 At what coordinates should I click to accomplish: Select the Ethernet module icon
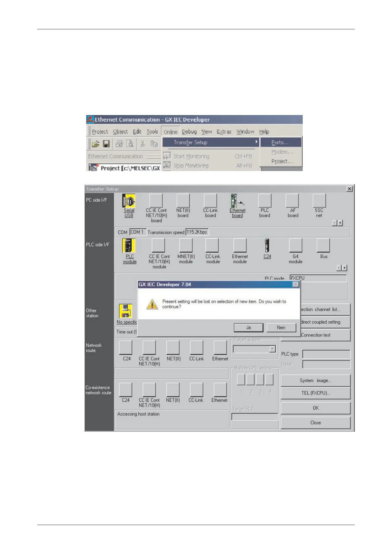240,246
